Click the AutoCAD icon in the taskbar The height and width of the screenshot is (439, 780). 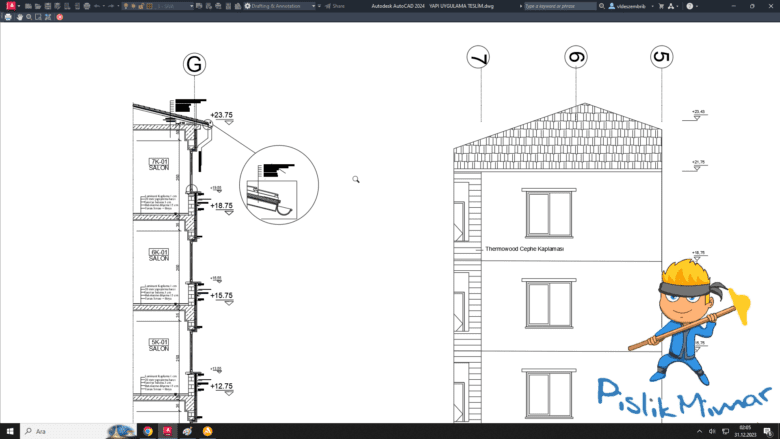tap(168, 431)
